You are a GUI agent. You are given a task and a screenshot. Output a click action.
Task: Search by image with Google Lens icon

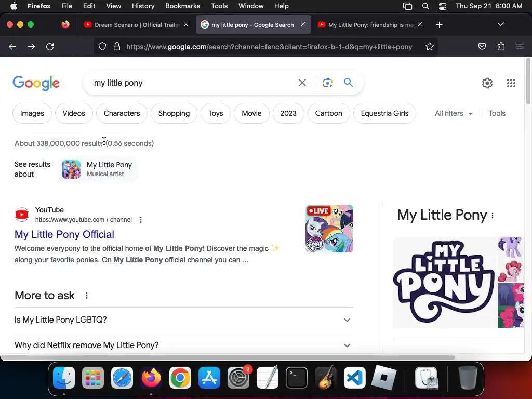click(327, 83)
